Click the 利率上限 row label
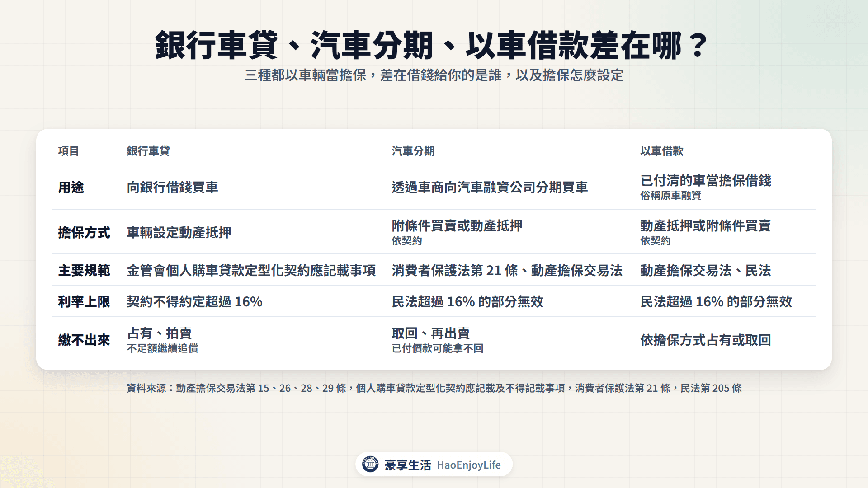The width and height of the screenshot is (868, 488). pyautogui.click(x=84, y=301)
